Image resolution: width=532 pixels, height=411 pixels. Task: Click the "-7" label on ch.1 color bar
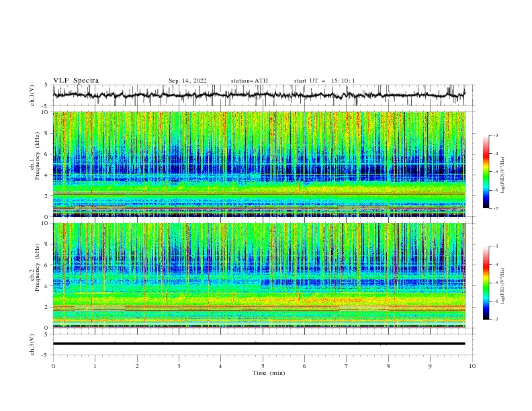496,209
